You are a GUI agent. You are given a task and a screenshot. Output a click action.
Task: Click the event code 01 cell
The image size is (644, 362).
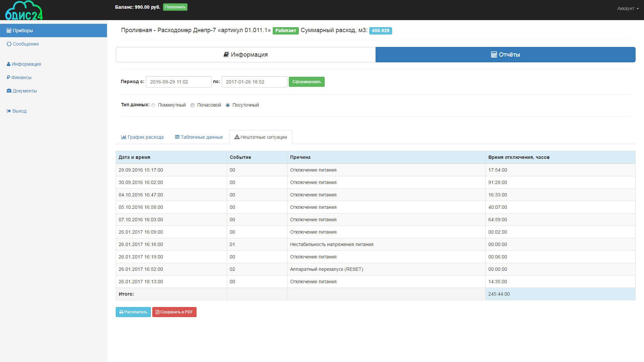[x=257, y=244]
